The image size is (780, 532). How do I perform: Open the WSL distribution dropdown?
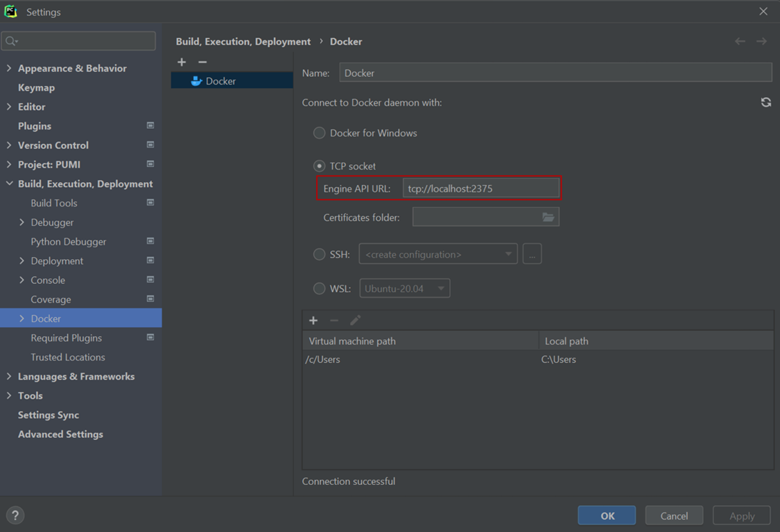[x=405, y=288]
